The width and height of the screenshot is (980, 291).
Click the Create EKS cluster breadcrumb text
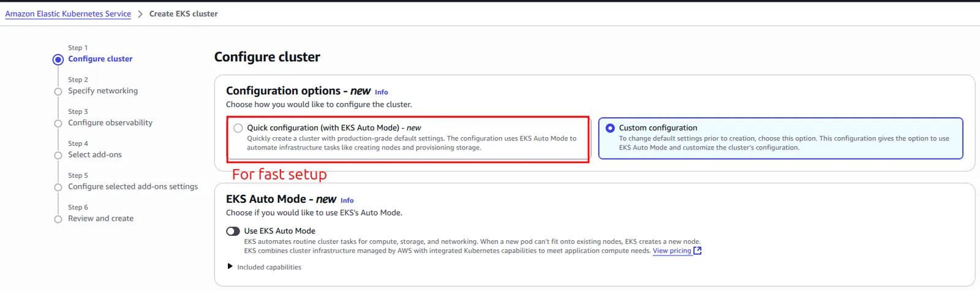pyautogui.click(x=183, y=13)
